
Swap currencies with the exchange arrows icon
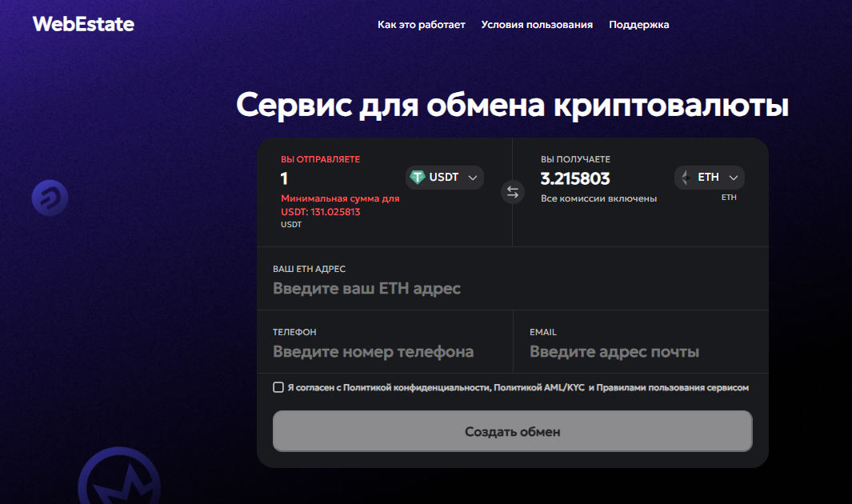tap(512, 192)
